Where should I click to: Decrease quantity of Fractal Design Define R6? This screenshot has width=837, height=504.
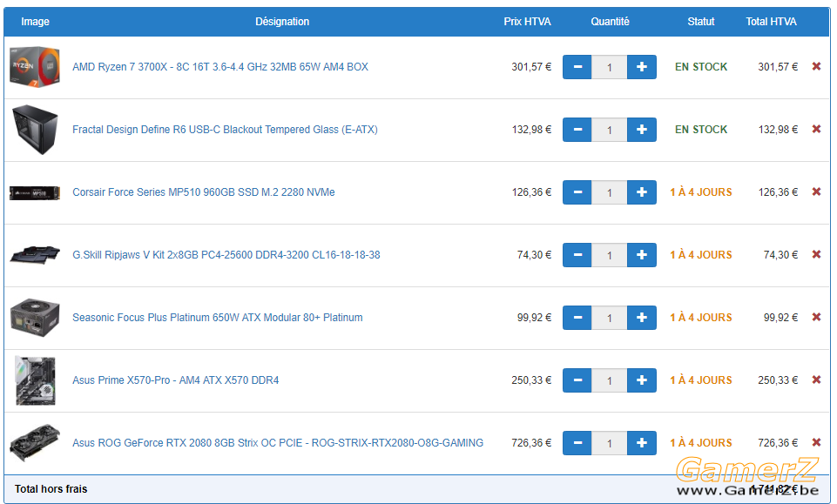tap(577, 130)
